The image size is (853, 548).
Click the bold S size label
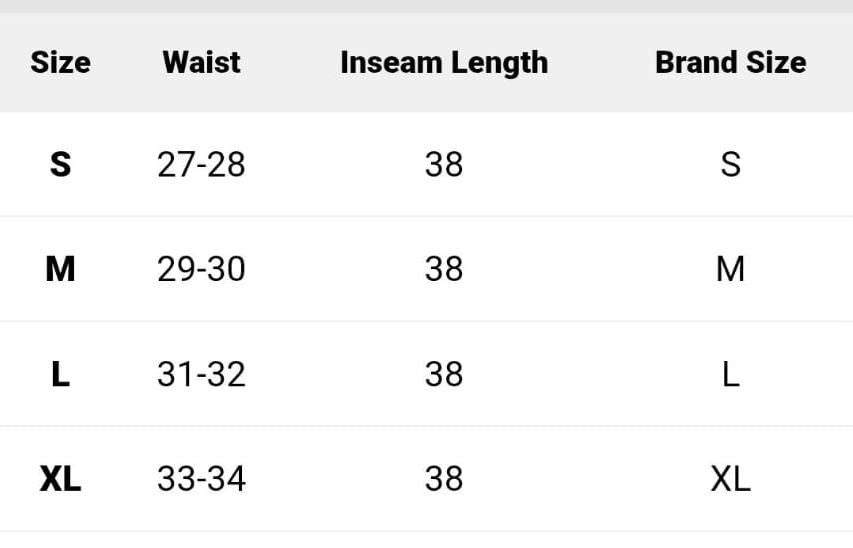click(x=60, y=164)
